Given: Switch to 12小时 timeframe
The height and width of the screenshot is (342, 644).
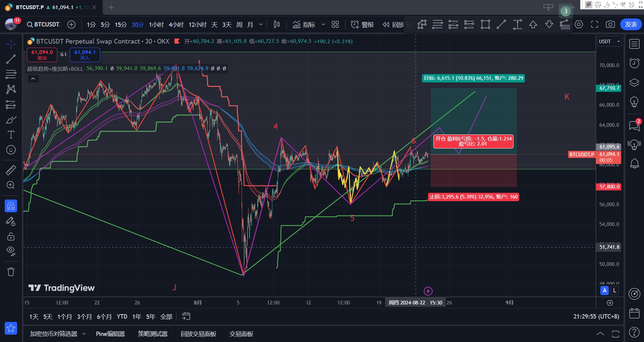Looking at the screenshot, I should point(198,24).
